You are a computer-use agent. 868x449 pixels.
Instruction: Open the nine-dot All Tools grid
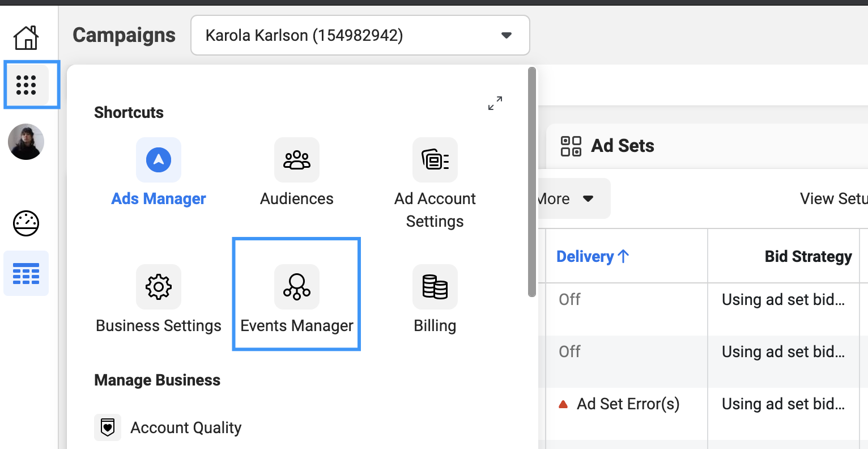click(x=26, y=85)
